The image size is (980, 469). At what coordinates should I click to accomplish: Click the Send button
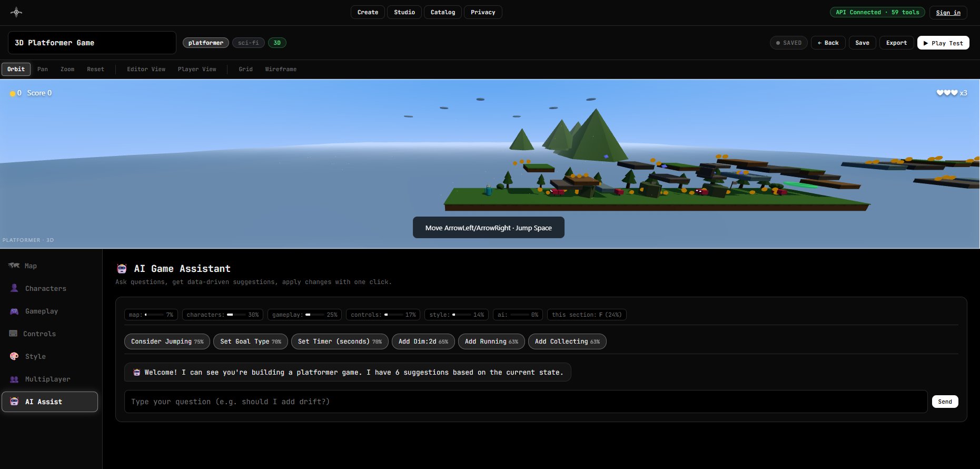pyautogui.click(x=945, y=402)
